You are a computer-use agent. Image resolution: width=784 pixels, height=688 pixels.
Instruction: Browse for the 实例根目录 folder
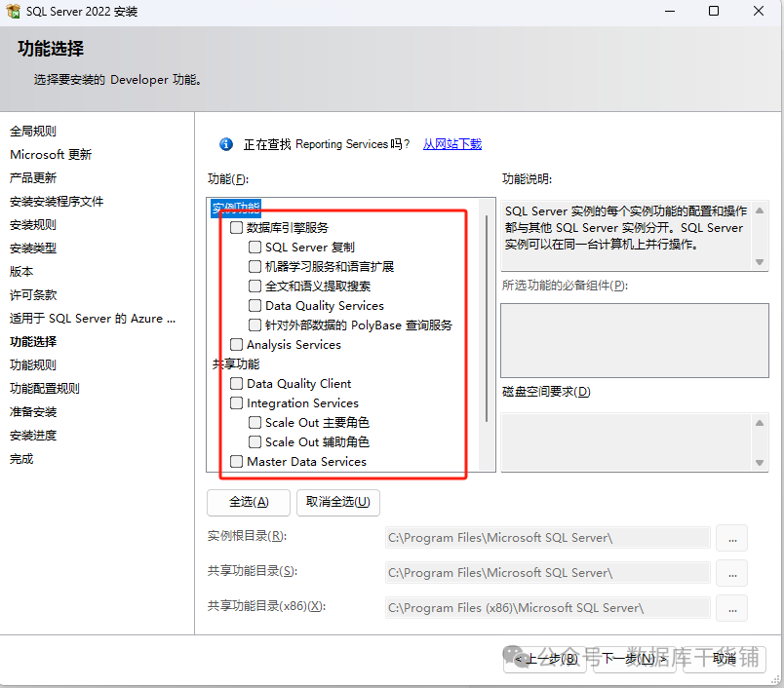(732, 538)
